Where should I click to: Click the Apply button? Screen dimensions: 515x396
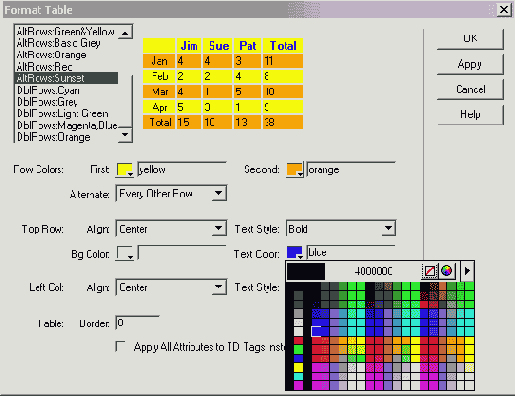click(x=470, y=64)
